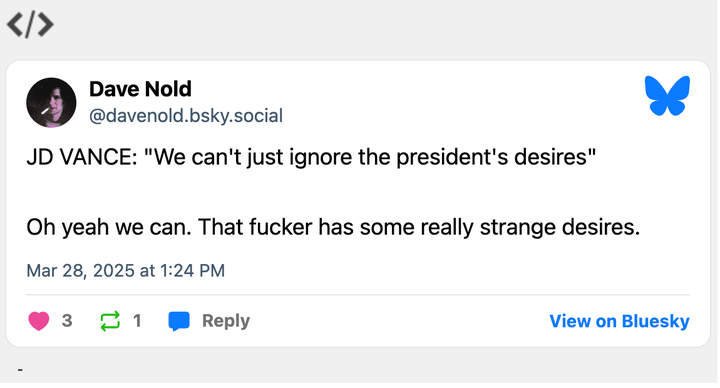Open the Bluesky butterfly logo

667,96
